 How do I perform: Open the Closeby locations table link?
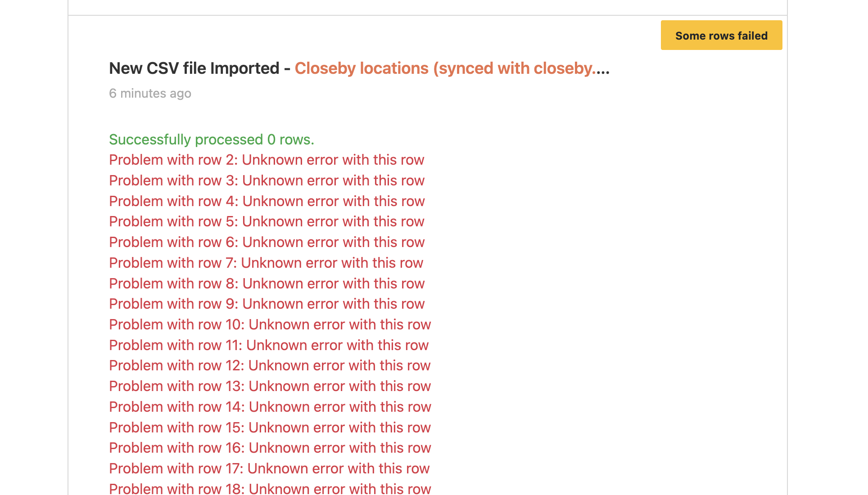[x=452, y=68]
